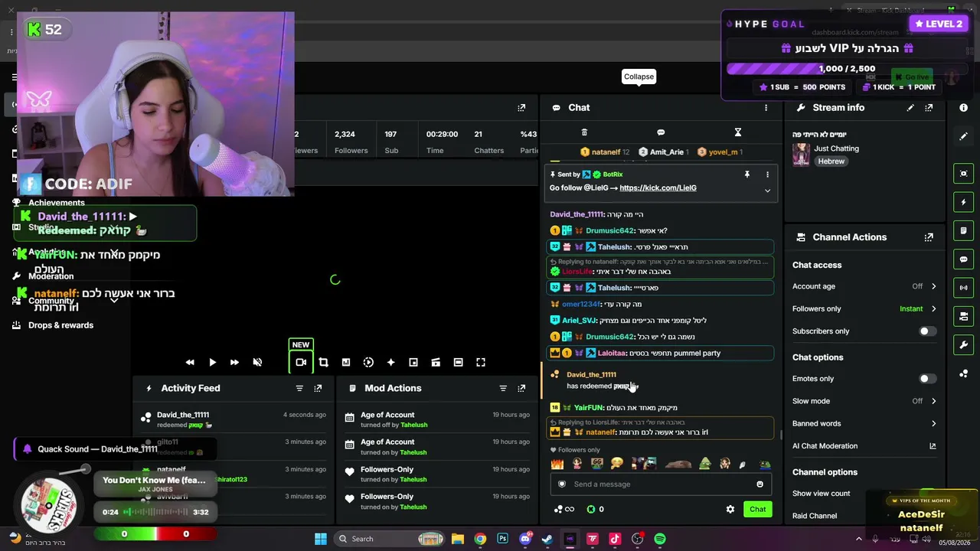Open Spotify from the taskbar
Screen dimensions: 980x551
(660, 539)
